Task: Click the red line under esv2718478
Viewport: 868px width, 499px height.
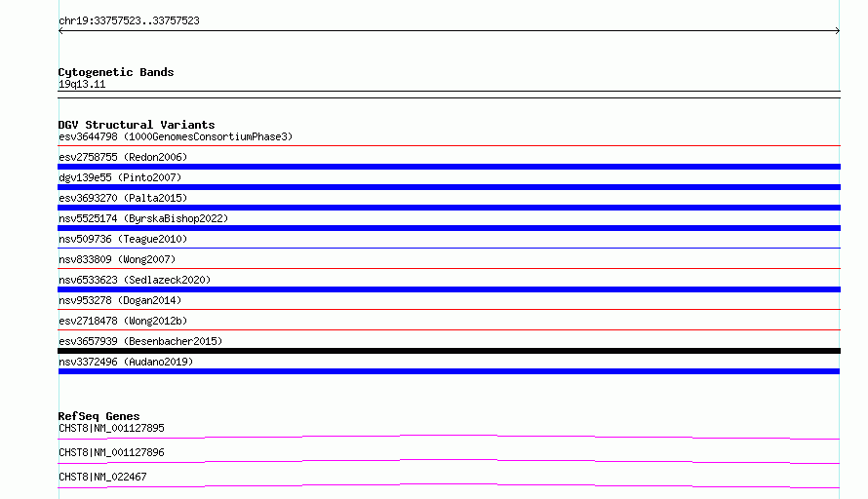Action: (x=449, y=330)
